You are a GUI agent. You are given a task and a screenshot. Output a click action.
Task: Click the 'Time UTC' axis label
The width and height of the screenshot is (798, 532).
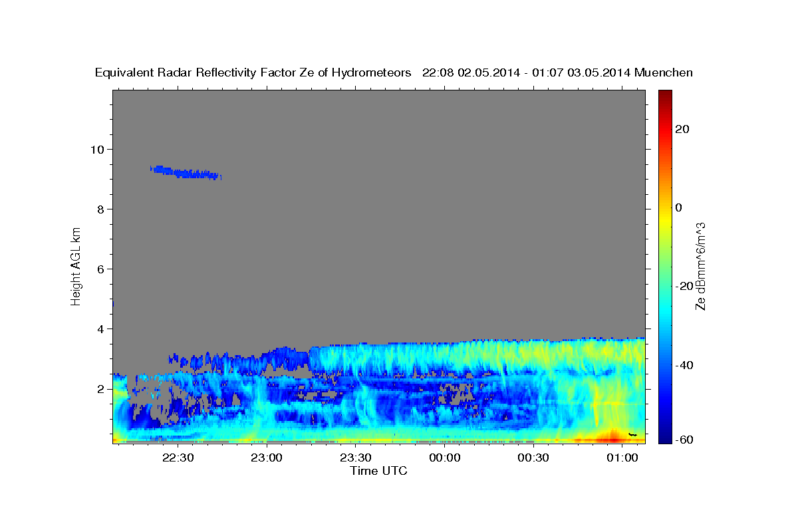click(378, 471)
